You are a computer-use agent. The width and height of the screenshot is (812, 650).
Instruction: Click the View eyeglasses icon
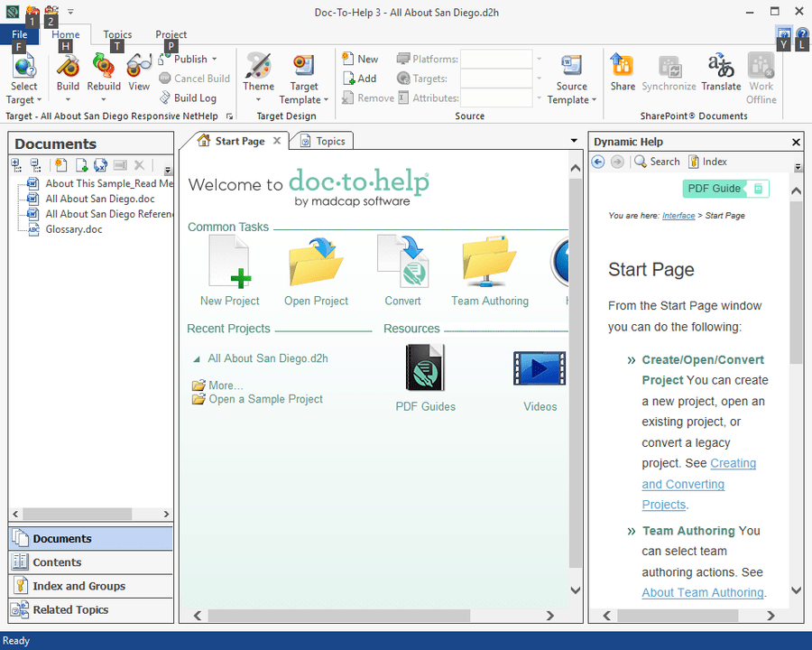tap(139, 66)
